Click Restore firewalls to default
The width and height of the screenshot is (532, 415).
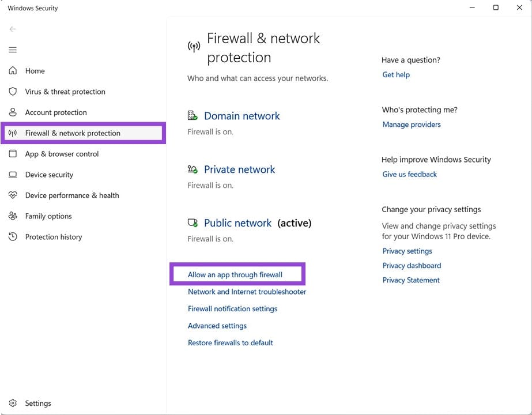click(x=230, y=343)
